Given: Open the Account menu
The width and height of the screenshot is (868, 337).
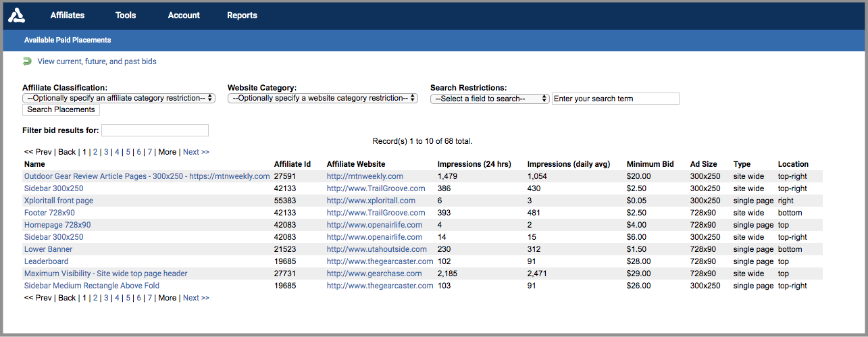Looking at the screenshot, I should point(184,16).
